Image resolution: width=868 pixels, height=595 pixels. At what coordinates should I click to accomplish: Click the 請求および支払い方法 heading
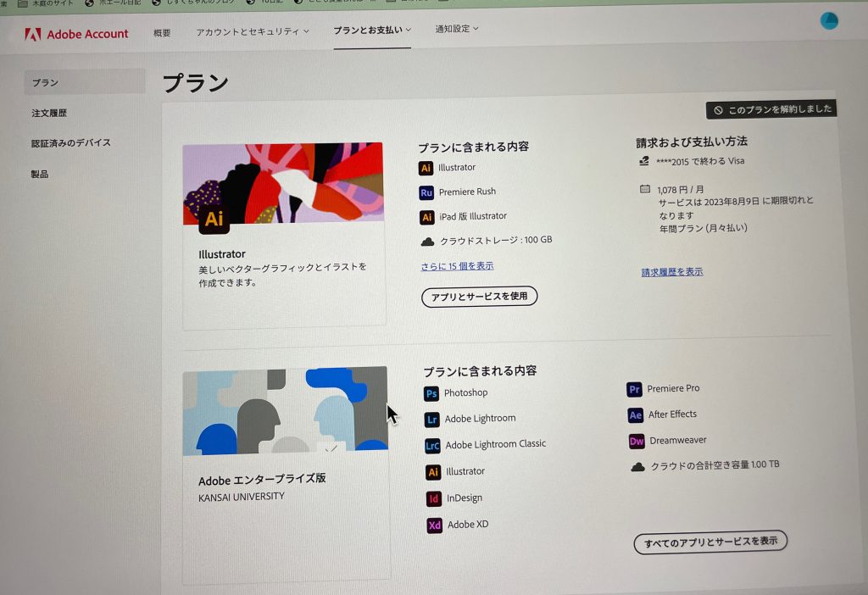pos(692,142)
